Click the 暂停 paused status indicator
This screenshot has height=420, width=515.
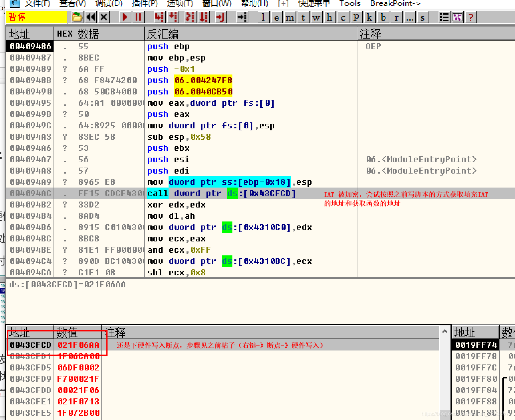click(x=37, y=17)
